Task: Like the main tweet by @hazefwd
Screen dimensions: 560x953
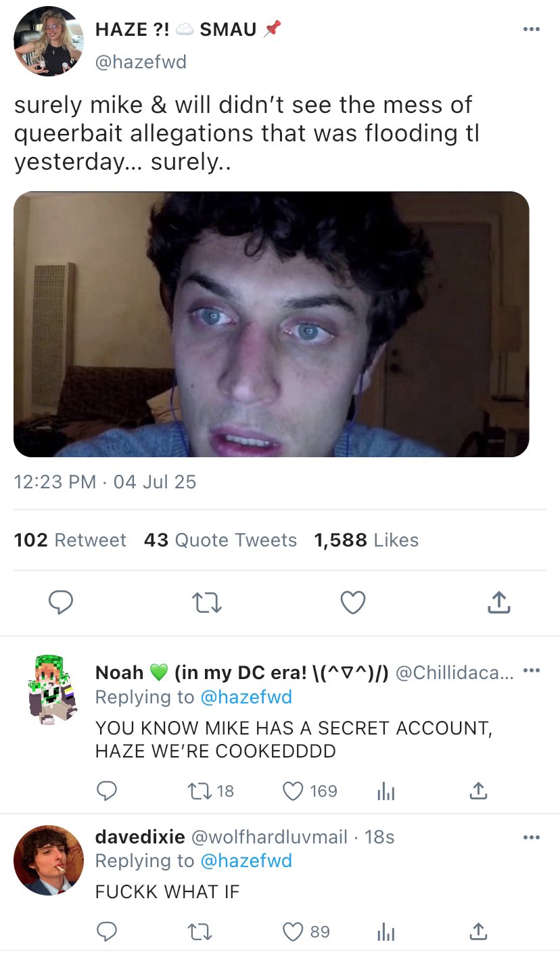Action: pos(352,602)
